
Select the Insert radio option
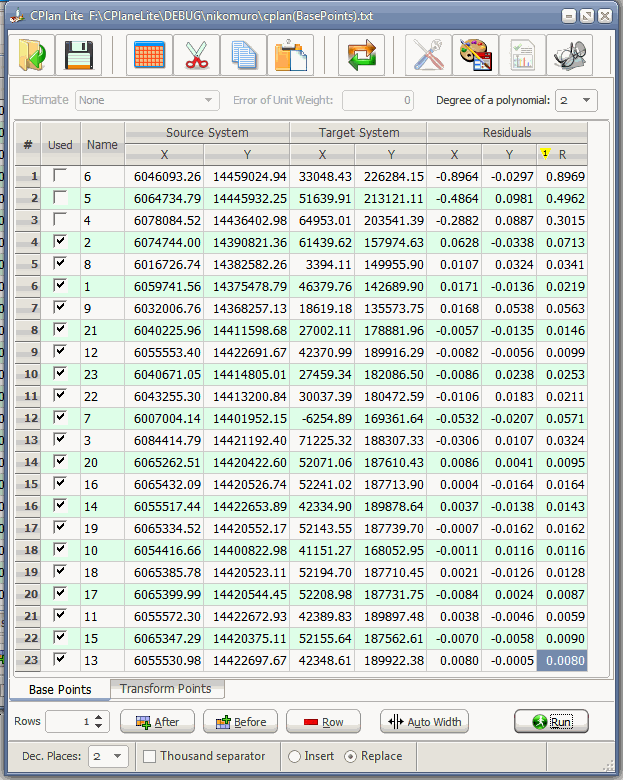[295, 756]
